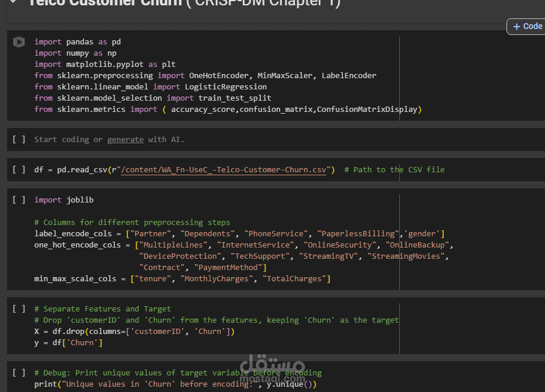The width and height of the screenshot is (545, 392).
Task: Click the generate link in empty cell
Action: pos(125,140)
